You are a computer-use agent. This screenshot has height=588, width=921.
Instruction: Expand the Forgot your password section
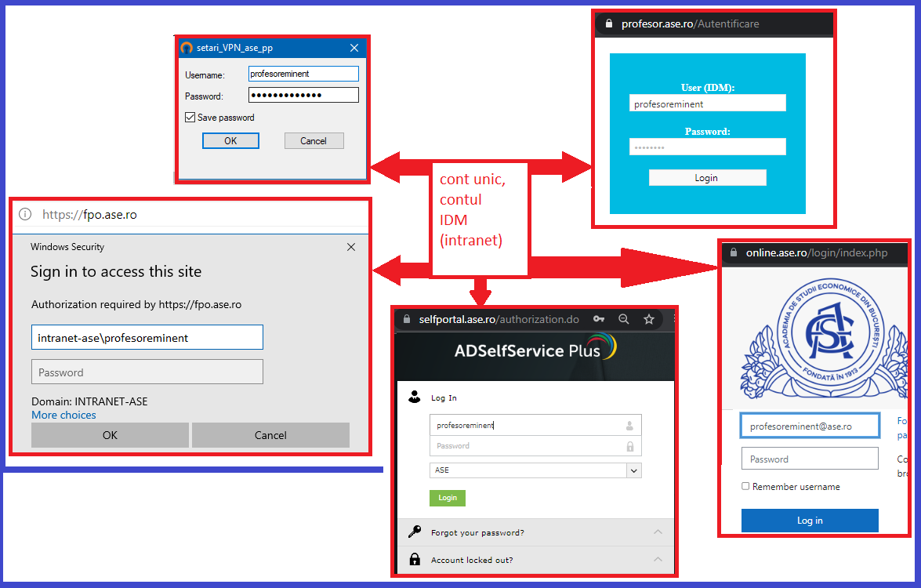click(658, 532)
